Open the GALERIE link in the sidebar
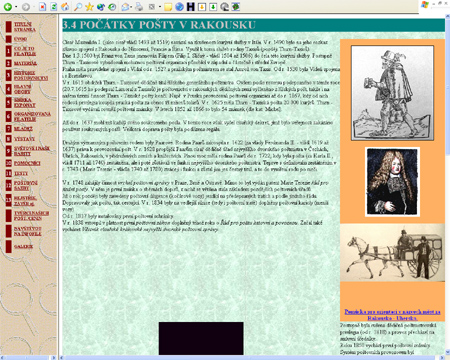Screen dimensions: 450x360 click(x=23, y=246)
